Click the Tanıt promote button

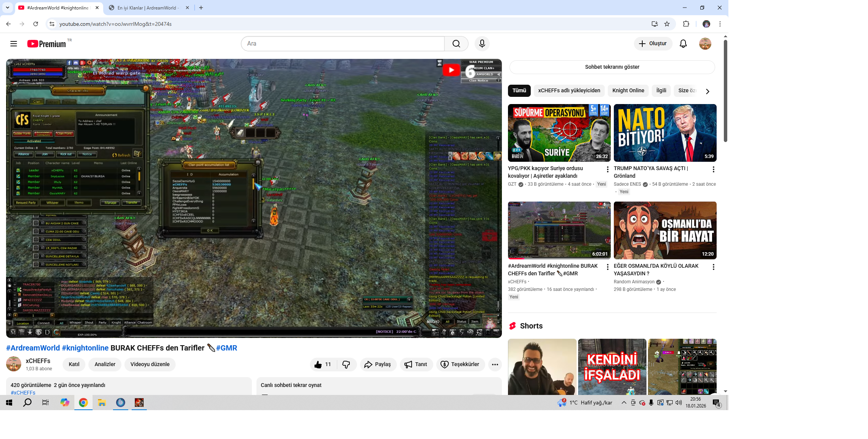[416, 364]
